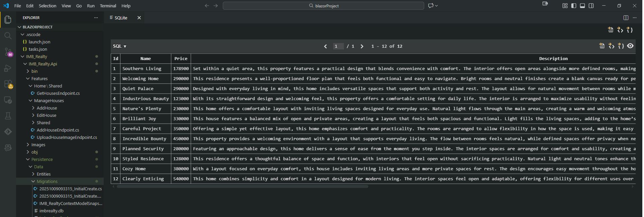Click the horizontal scrollbar under the table
Viewport: 644px width, 217px height.
(x=242, y=187)
